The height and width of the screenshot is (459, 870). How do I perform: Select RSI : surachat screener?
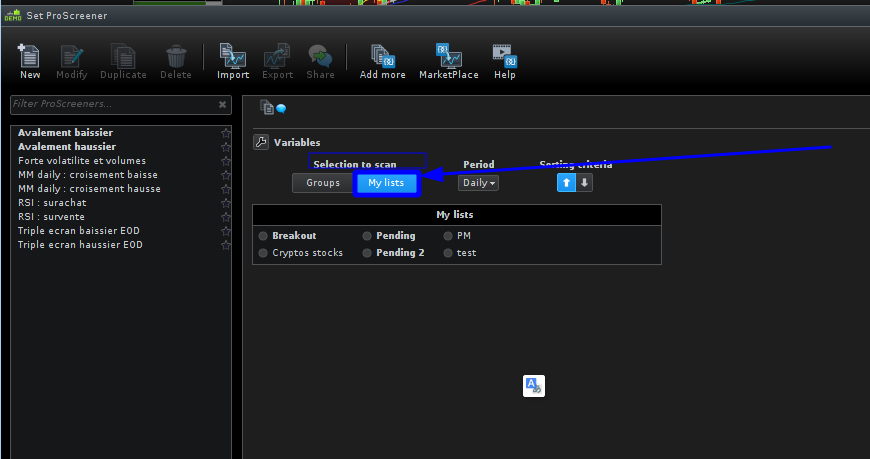point(52,203)
